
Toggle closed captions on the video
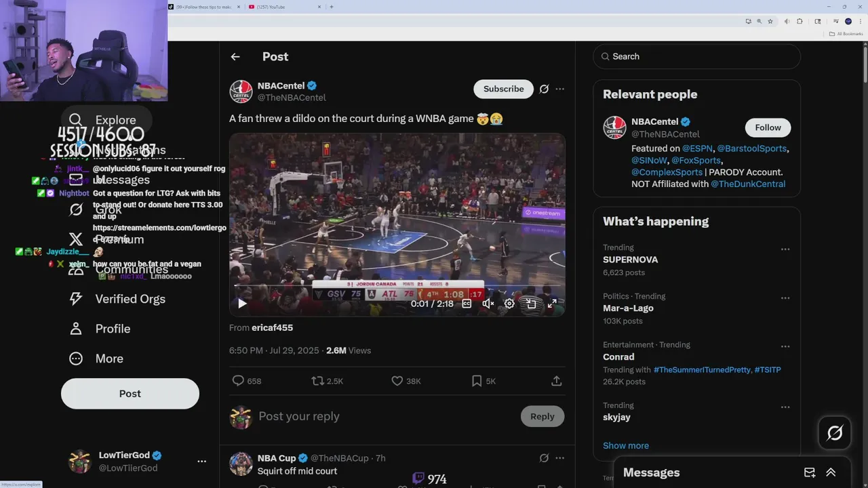point(467,304)
